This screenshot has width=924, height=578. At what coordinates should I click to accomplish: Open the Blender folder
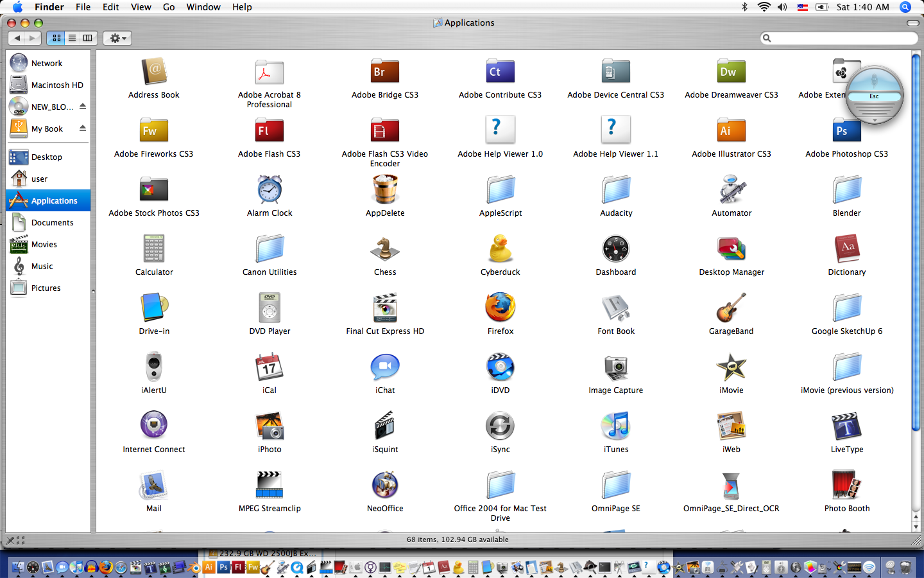[x=847, y=190]
